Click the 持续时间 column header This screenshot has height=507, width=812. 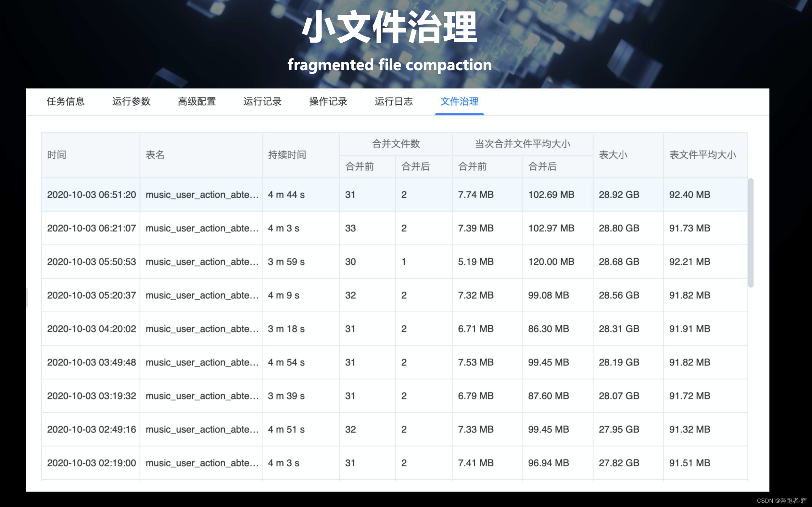287,155
